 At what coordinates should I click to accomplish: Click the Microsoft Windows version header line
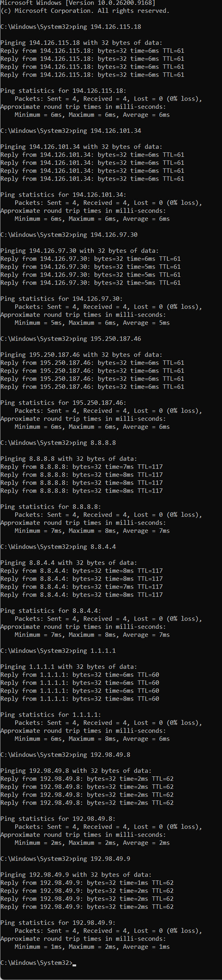[78, 3]
